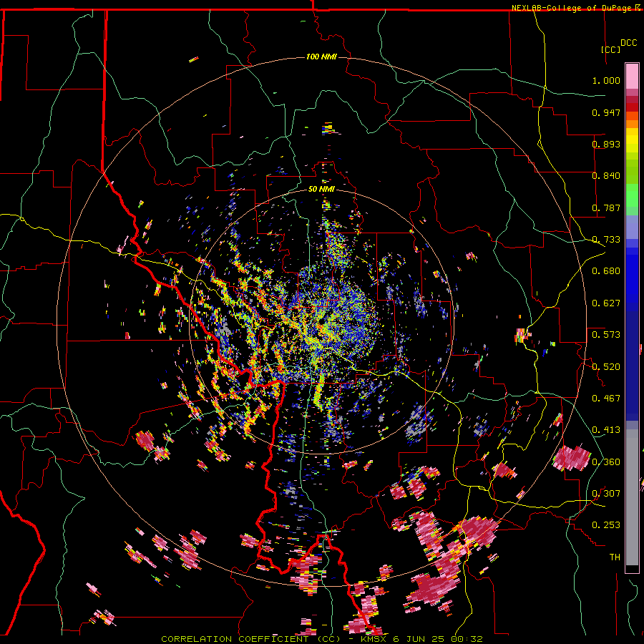Viewport: 644px width, 644px height.
Task: Select the 0.627 scale value
Action: [x=606, y=303]
